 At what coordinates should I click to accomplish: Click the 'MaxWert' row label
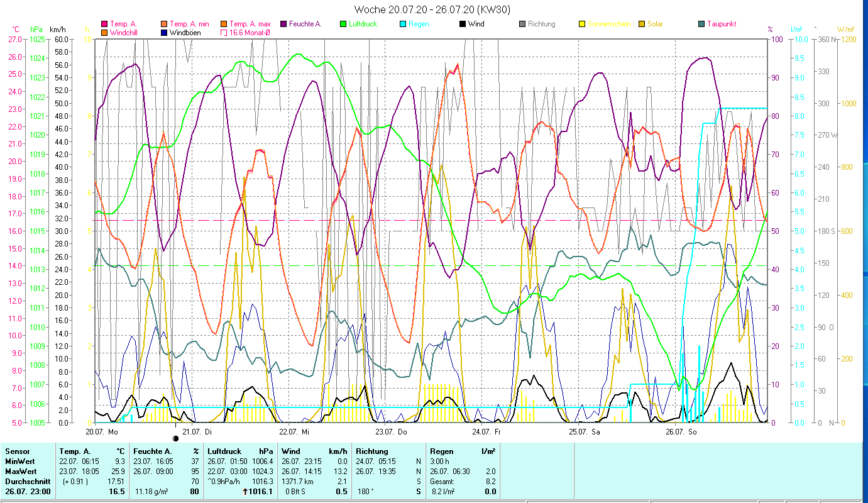[x=21, y=472]
